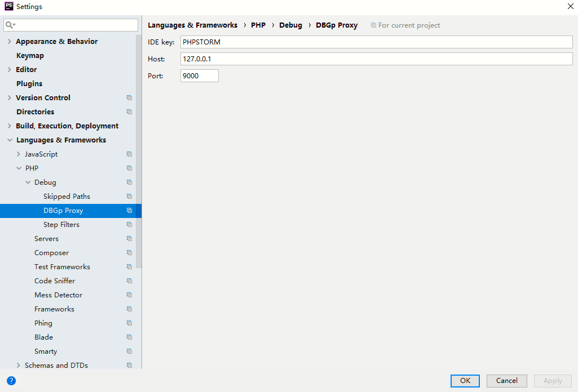The height and width of the screenshot is (392, 578).
Task: Click the settings tree vertical scrollbar
Action: (x=139, y=152)
